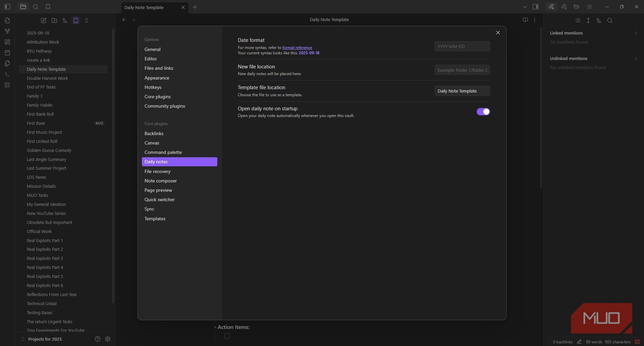The height and width of the screenshot is (346, 644).
Task: Open canvas icon in left ribbon
Action: 7,42
